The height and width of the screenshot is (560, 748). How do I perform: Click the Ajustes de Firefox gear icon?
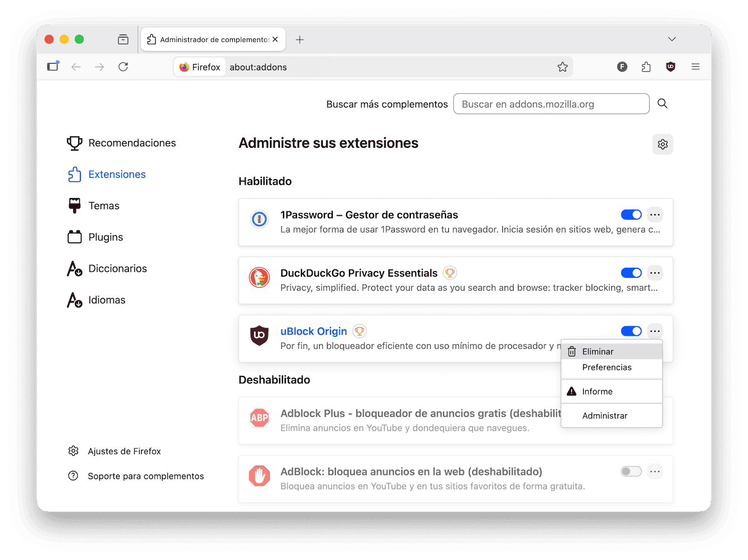click(x=73, y=451)
